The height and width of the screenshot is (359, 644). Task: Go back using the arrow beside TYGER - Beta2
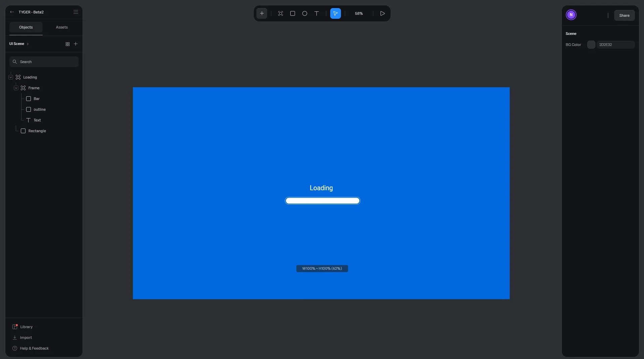coord(12,12)
